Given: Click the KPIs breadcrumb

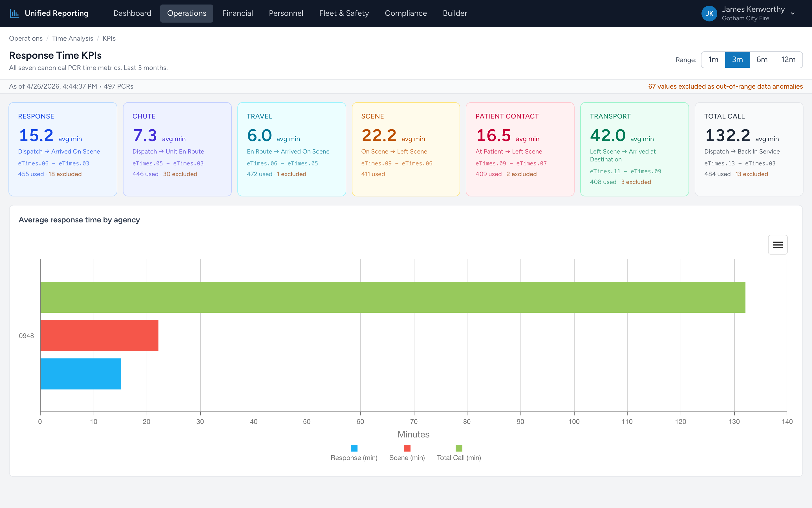Looking at the screenshot, I should point(109,38).
